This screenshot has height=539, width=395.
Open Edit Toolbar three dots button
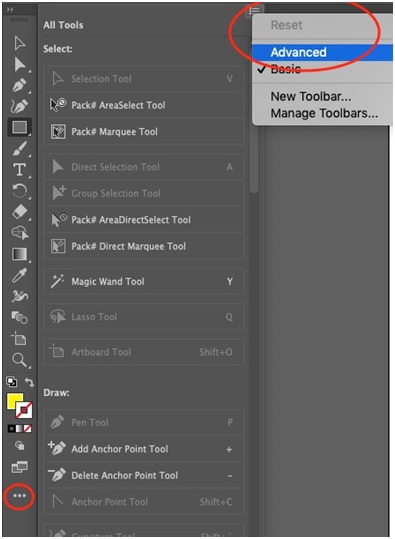point(19,496)
